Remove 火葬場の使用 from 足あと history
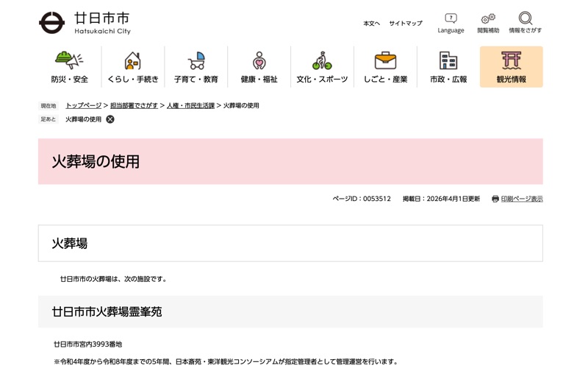Screen dimensions: 588x368 110,119
